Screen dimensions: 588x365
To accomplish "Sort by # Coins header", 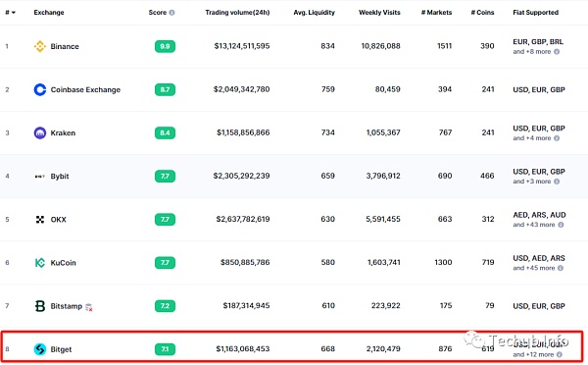I will pyautogui.click(x=482, y=13).
